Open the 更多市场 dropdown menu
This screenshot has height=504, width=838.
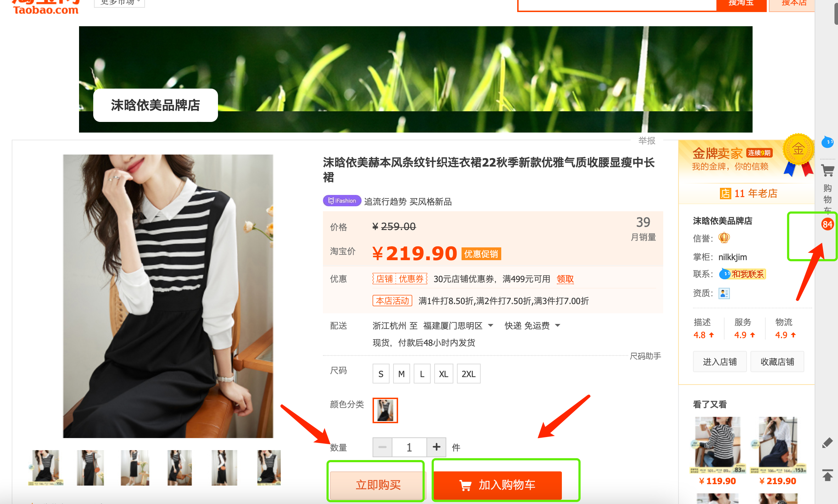120,2
